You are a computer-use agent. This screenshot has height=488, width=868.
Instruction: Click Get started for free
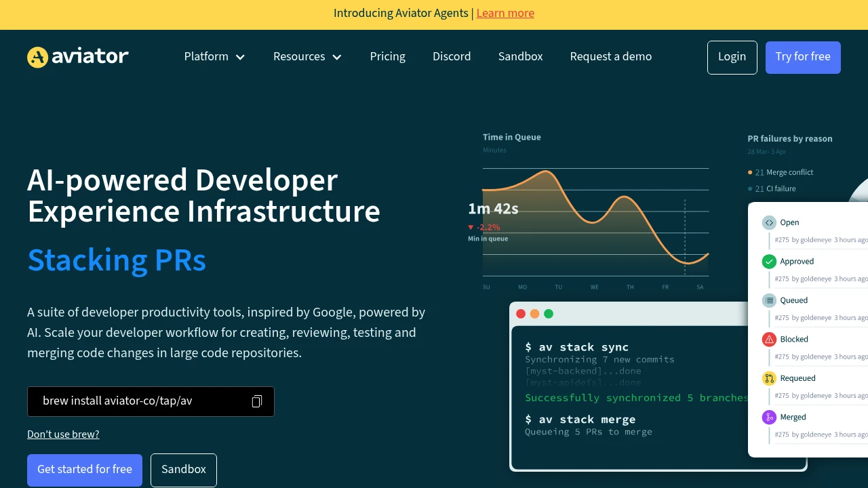pos(85,470)
